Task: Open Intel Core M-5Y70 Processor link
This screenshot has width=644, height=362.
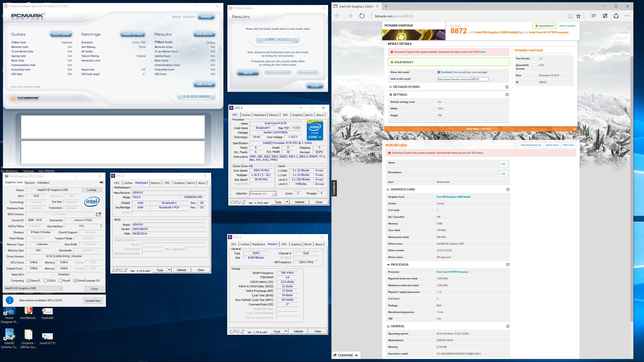Action: [452, 272]
